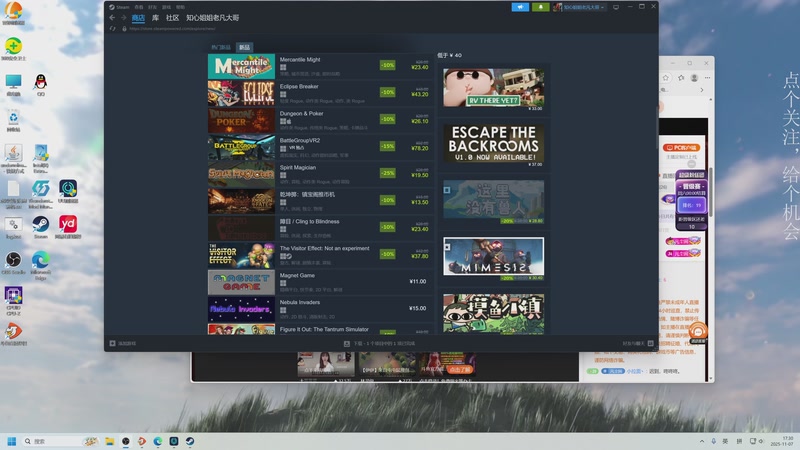
Task: Select the 新品 list tab
Action: point(244,47)
